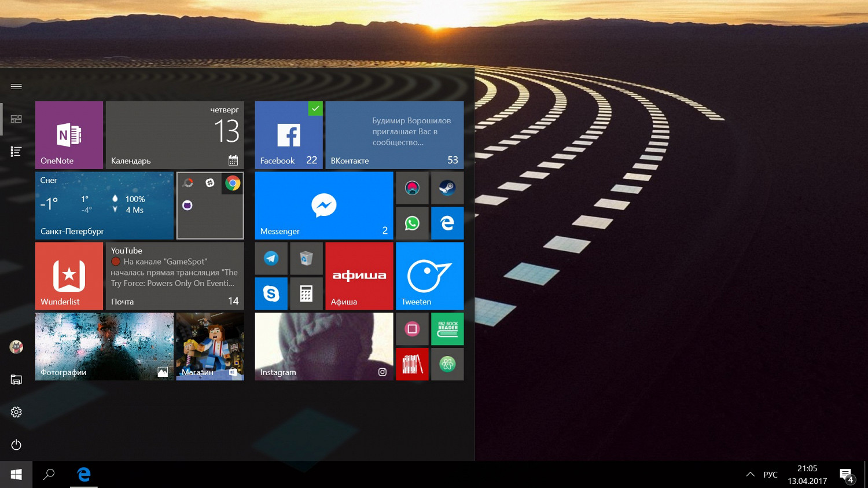This screenshot has height=488, width=868.
Task: Open taskbar search magnifier
Action: 49,475
